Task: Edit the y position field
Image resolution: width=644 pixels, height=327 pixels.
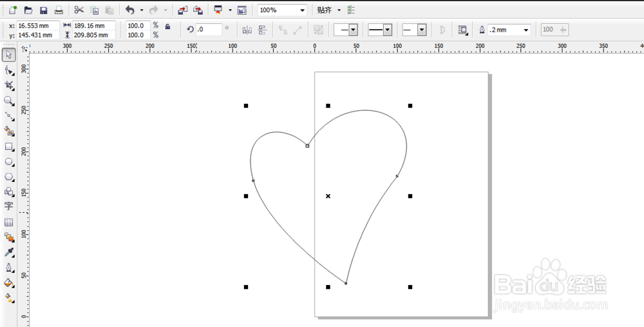Action: (x=38, y=35)
